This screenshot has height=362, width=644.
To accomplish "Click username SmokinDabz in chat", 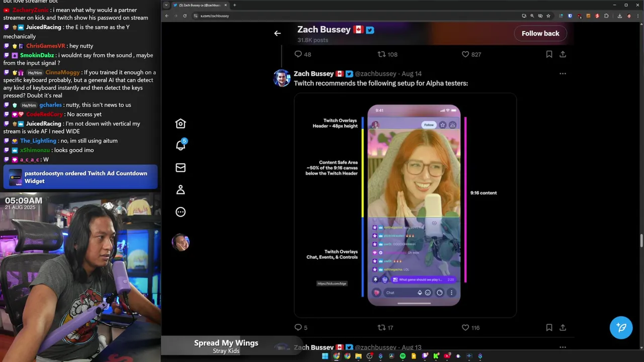I will pyautogui.click(x=37, y=55).
